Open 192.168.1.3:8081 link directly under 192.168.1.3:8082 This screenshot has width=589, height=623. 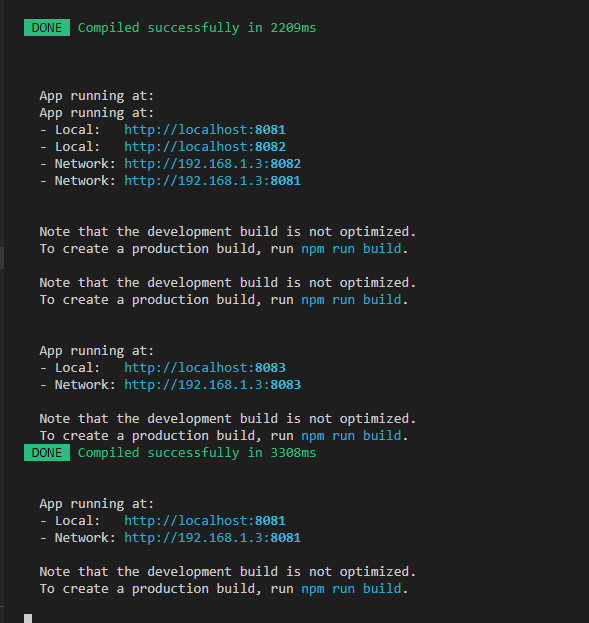point(212,181)
